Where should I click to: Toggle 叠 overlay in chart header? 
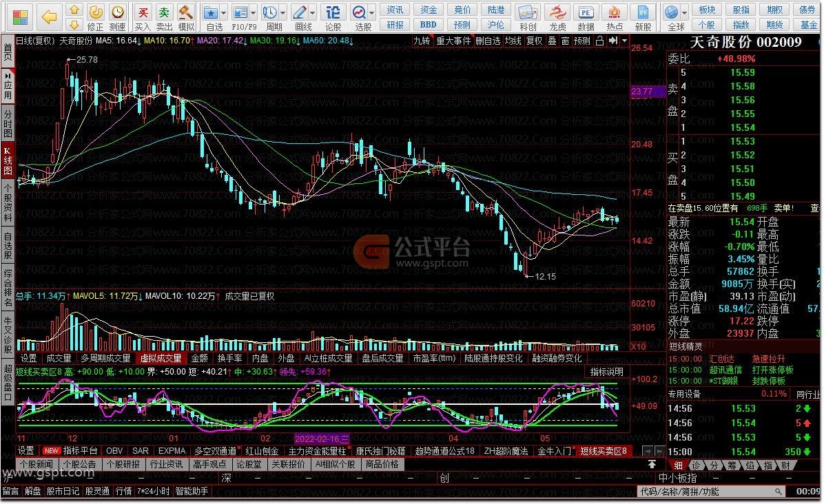552,41
